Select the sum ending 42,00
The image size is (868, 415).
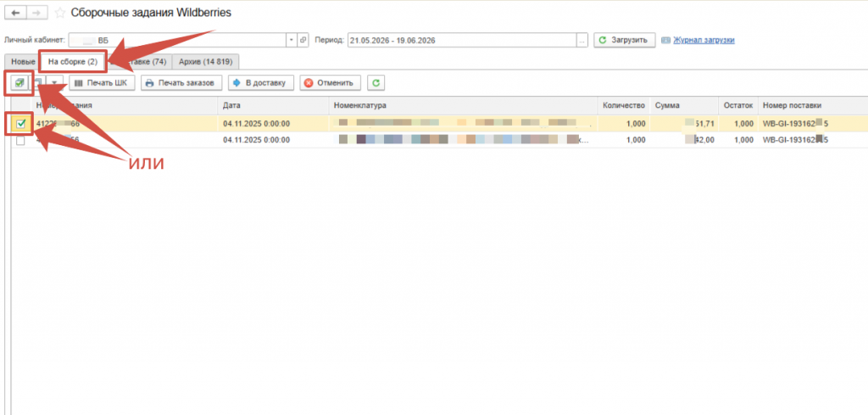[x=684, y=141]
